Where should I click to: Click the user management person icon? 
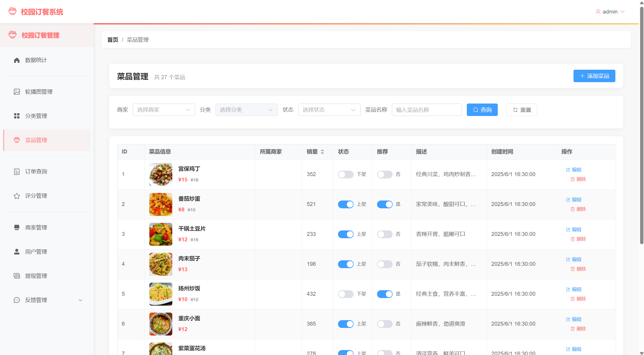(17, 251)
